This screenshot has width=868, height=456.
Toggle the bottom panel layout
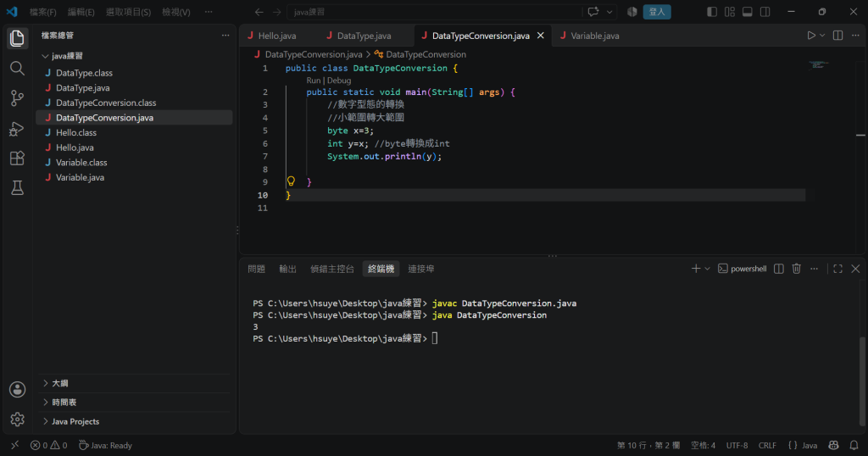(748, 12)
